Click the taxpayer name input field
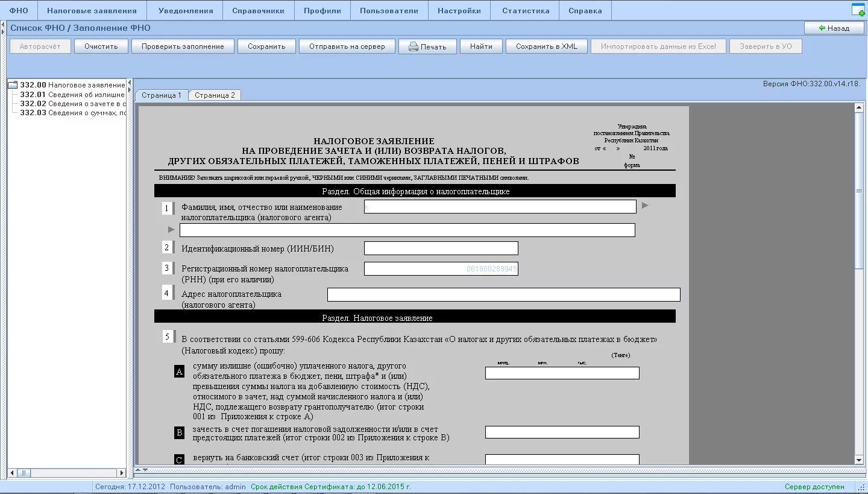Image resolution: width=868 pixels, height=494 pixels. click(500, 206)
